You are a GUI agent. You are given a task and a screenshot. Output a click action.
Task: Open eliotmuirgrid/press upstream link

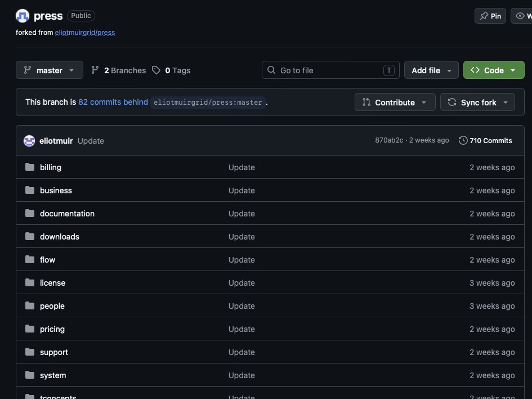pyautogui.click(x=85, y=33)
